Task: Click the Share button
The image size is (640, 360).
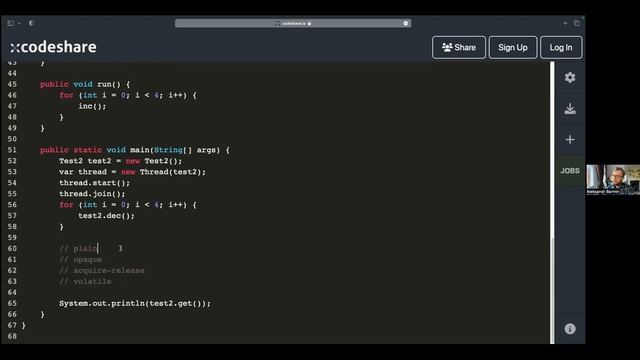Action: 459,47
